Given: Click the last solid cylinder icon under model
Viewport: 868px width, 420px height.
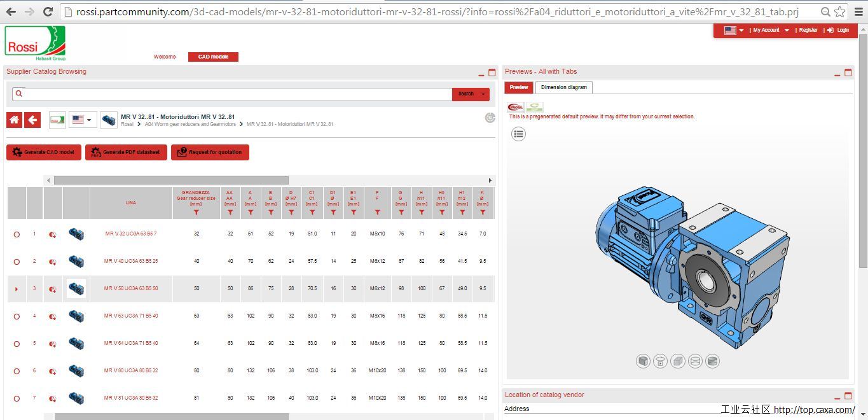Looking at the screenshot, I should coord(712,361).
